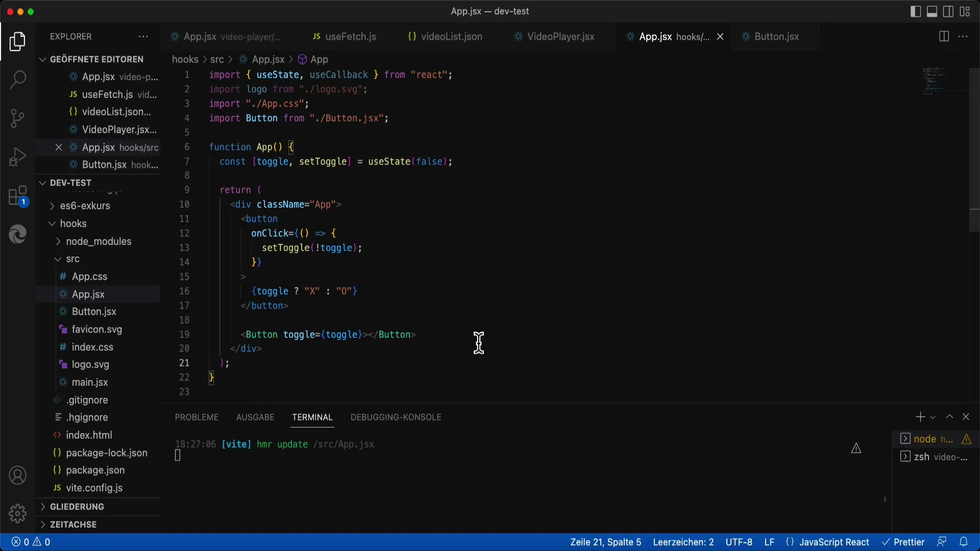This screenshot has width=980, height=551.
Task: Select the zsh video terminal instance
Action: (935, 457)
